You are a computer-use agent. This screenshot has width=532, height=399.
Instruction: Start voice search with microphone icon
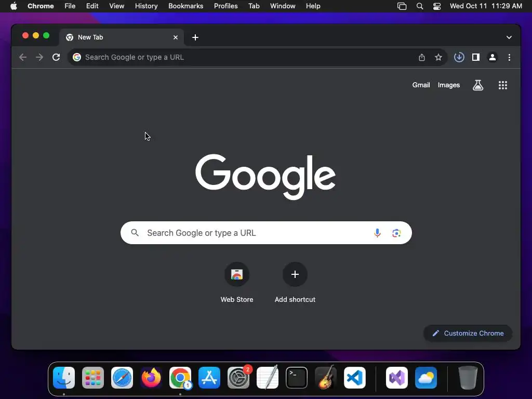377,233
